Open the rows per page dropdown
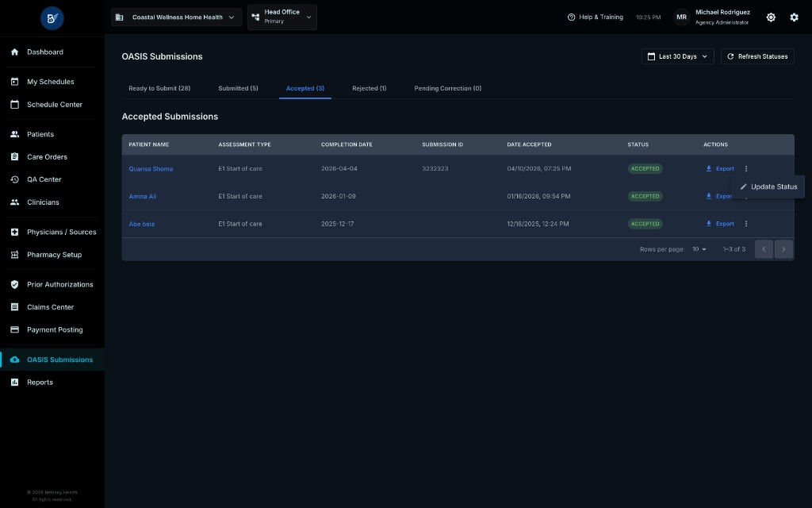Screen dimensions: 812x508 (699, 249)
